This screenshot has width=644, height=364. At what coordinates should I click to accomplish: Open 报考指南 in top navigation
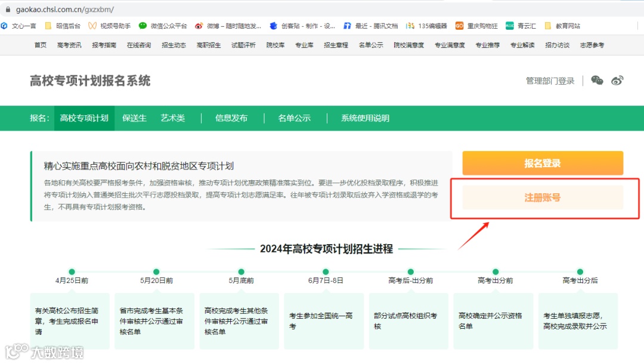pyautogui.click(x=104, y=45)
